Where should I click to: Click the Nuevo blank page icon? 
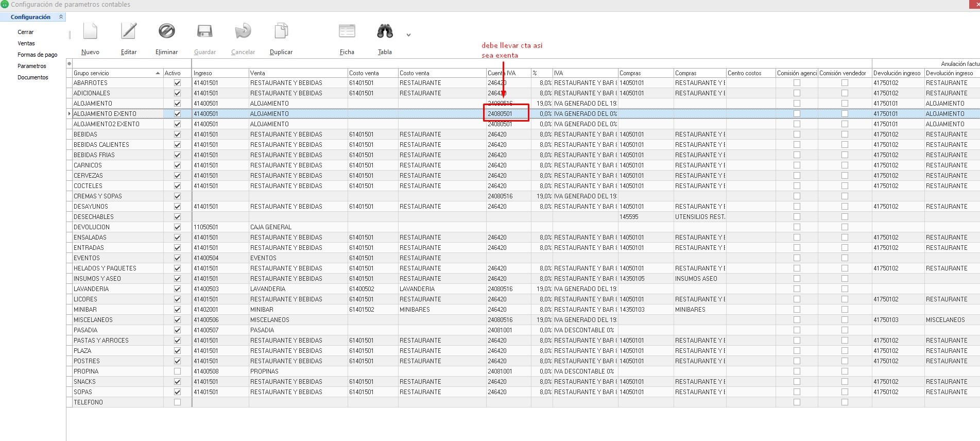(90, 31)
